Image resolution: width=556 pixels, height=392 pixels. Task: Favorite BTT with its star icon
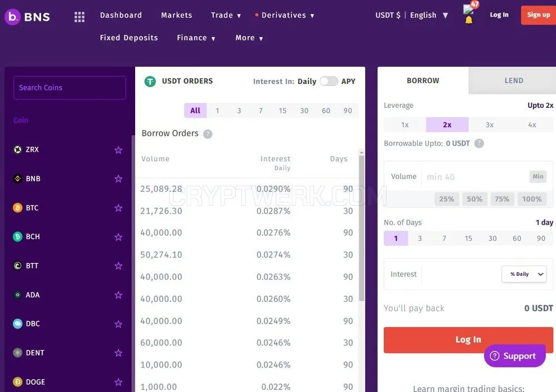[x=118, y=266]
